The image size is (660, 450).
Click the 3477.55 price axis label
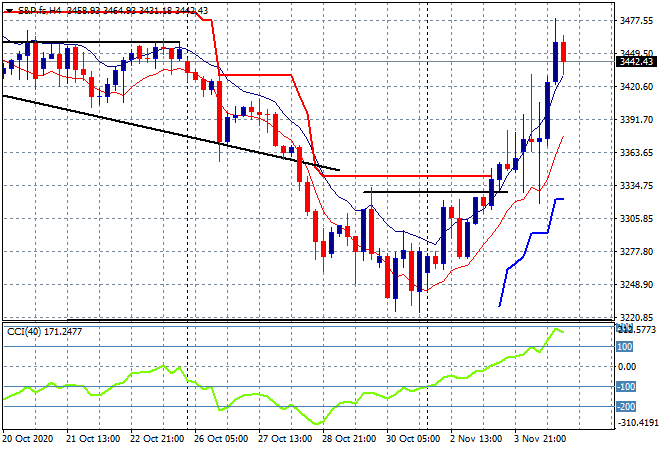tap(636, 21)
